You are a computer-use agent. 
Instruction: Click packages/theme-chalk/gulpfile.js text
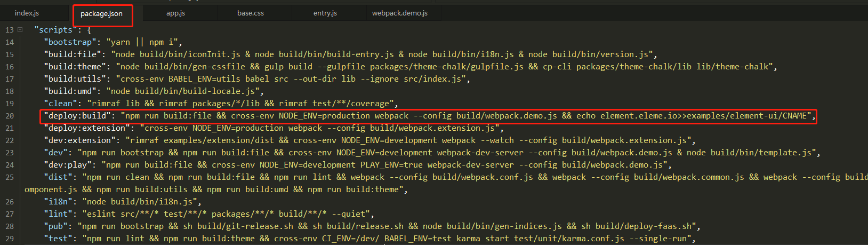[x=447, y=67]
